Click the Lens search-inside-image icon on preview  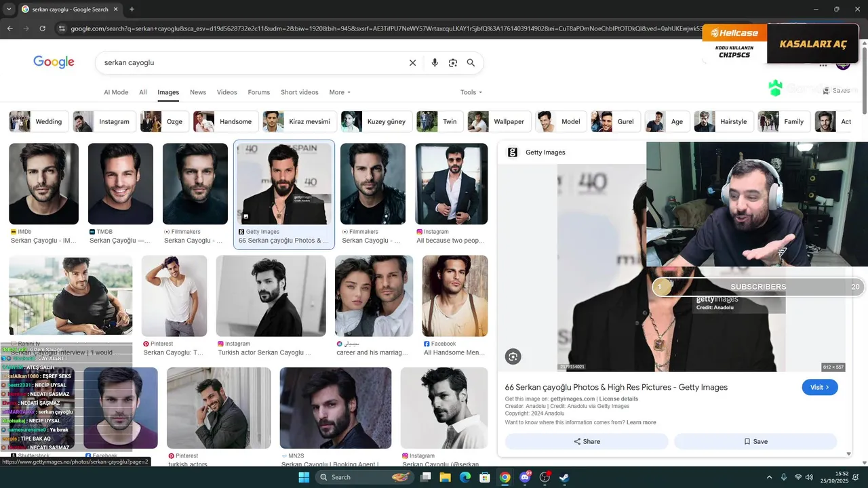[x=513, y=357]
